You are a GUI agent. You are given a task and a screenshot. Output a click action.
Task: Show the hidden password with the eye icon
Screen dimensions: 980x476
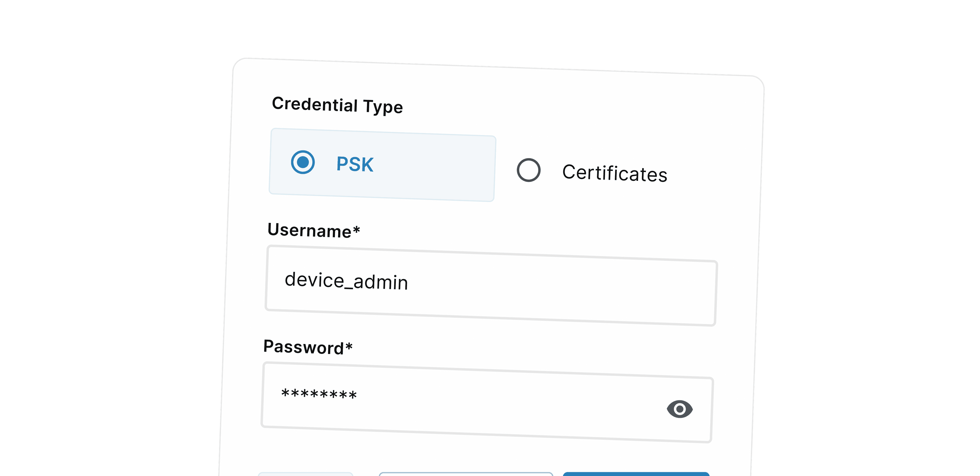coord(680,409)
